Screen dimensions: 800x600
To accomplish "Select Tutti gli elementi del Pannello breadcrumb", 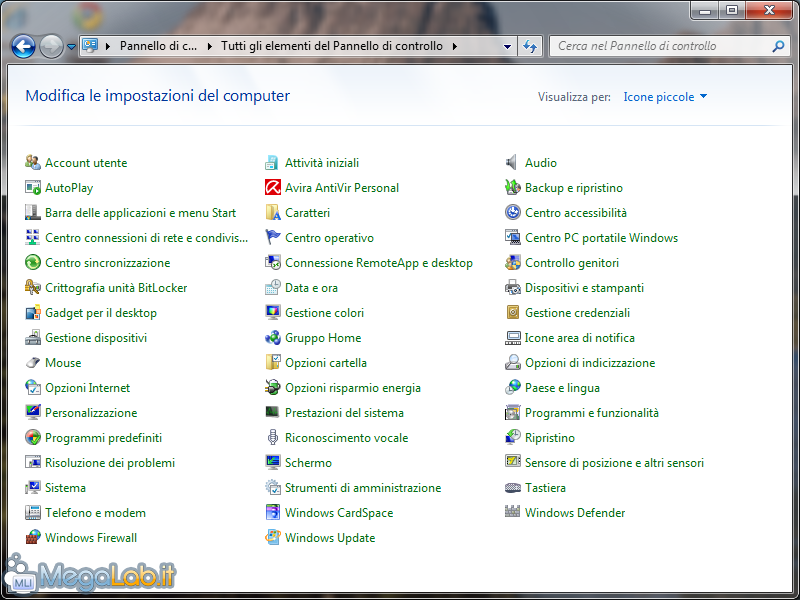I will [332, 46].
